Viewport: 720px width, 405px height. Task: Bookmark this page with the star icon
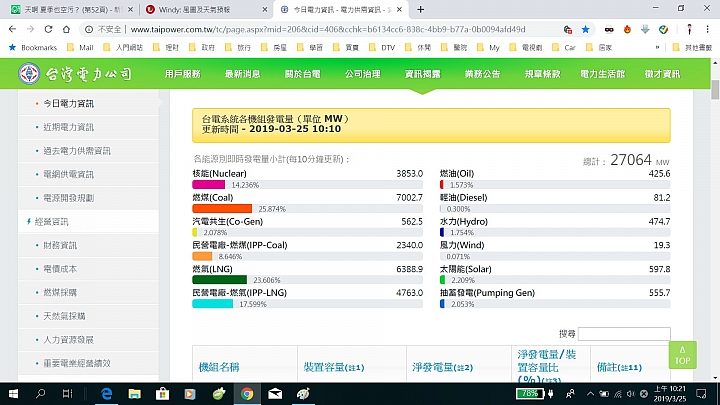pos(585,29)
